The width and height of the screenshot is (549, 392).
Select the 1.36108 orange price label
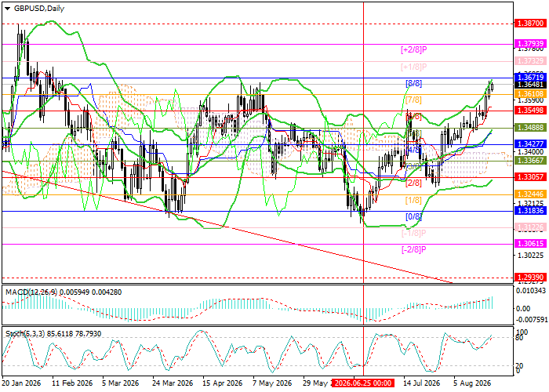530,94
